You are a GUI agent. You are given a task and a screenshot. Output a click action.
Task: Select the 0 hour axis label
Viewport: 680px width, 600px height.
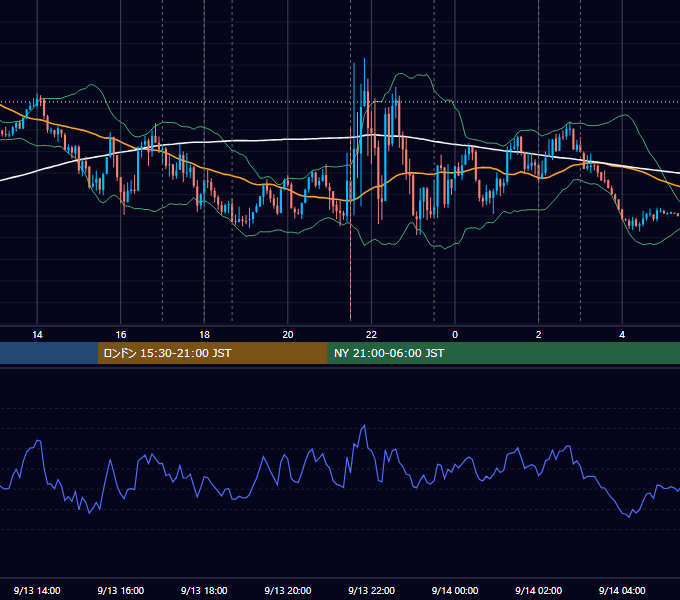click(455, 335)
